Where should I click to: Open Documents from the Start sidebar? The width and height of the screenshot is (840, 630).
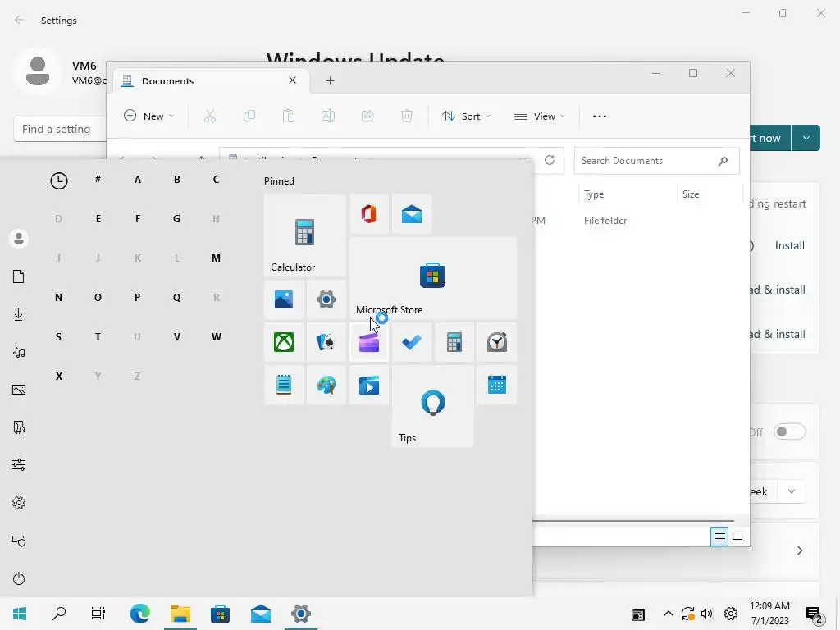[19, 276]
